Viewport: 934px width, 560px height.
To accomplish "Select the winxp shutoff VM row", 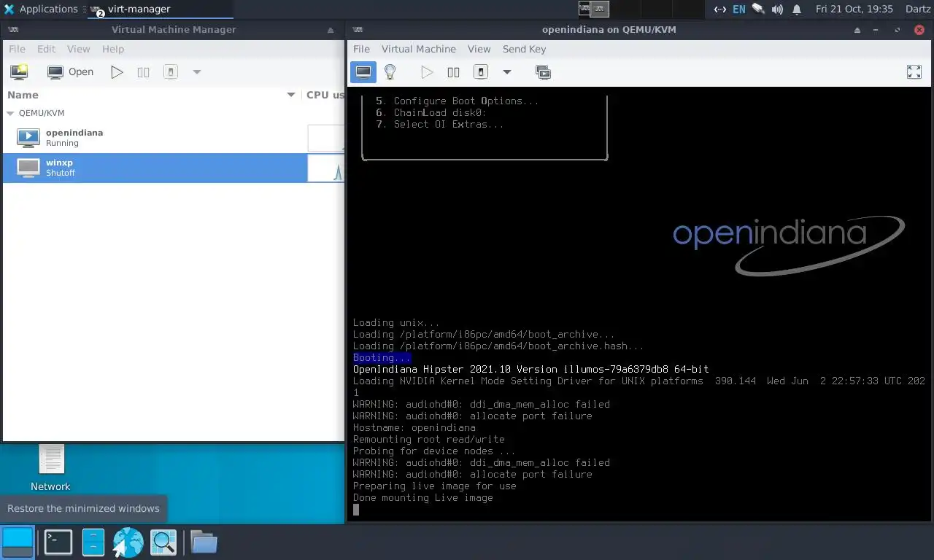I will (x=174, y=167).
